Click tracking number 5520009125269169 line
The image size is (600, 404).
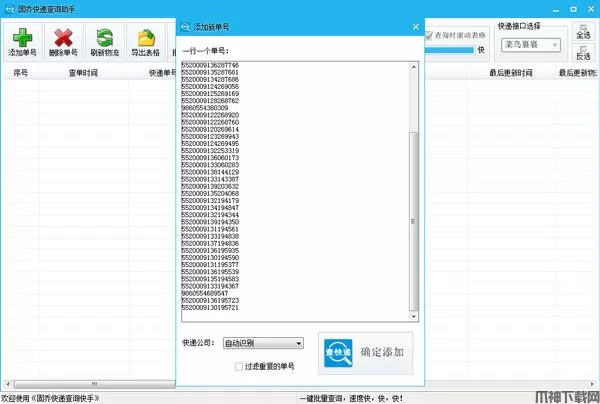[x=210, y=94]
